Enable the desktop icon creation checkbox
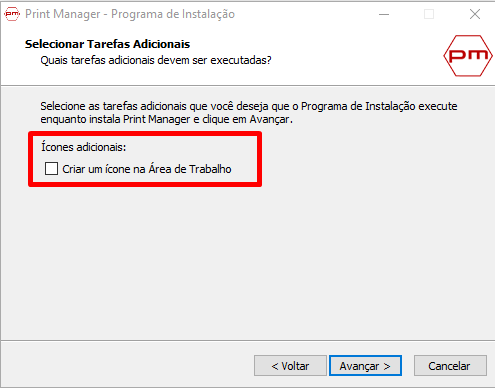Screen dimensions: 495x388 (x=51, y=169)
